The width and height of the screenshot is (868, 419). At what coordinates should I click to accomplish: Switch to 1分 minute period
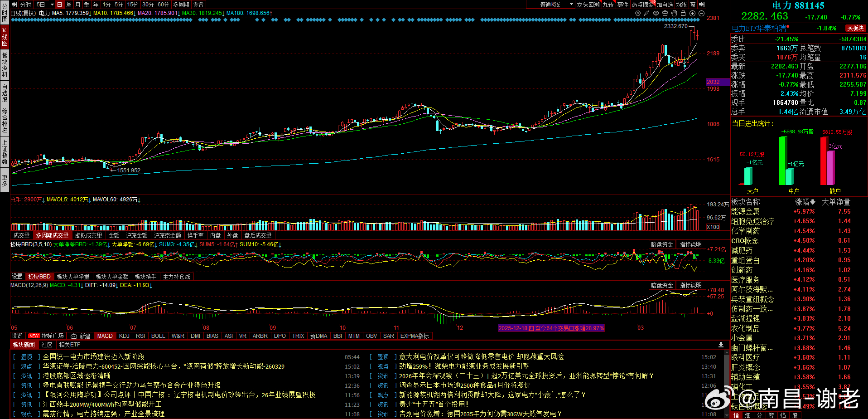point(106,5)
